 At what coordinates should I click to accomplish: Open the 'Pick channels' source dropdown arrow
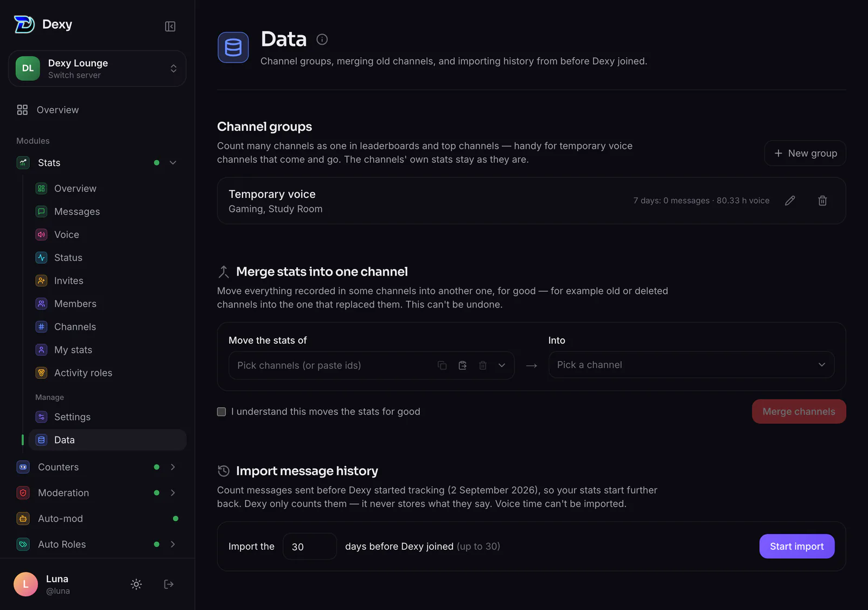502,365
